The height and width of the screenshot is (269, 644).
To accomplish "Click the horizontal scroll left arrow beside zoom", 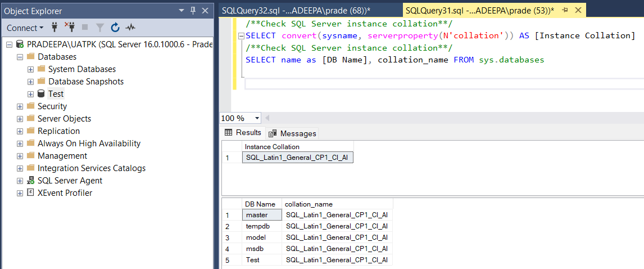I will pos(267,118).
